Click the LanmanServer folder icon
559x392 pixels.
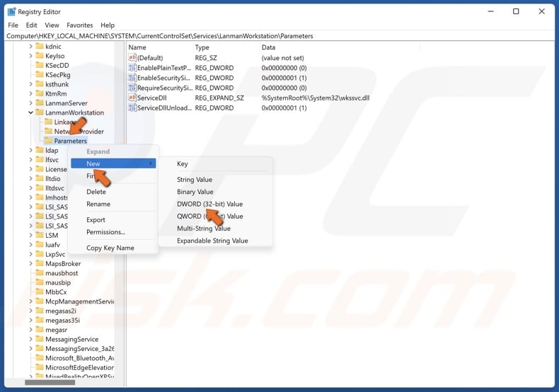pos(40,103)
